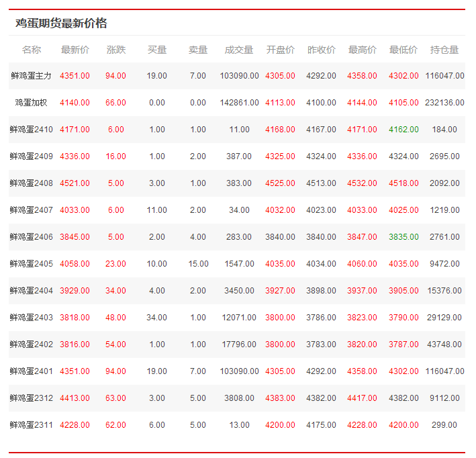Click the 鲜鸡蛋2311 contract link
476x458 pixels.
pos(31,425)
